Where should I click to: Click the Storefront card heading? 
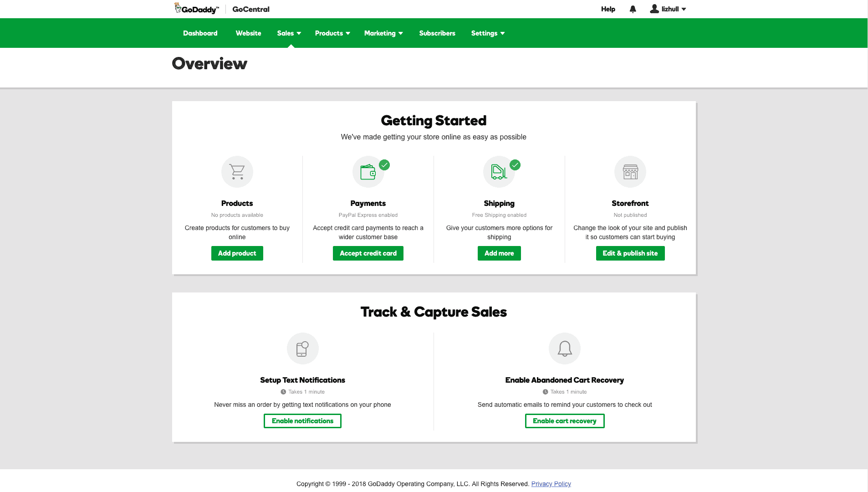630,203
